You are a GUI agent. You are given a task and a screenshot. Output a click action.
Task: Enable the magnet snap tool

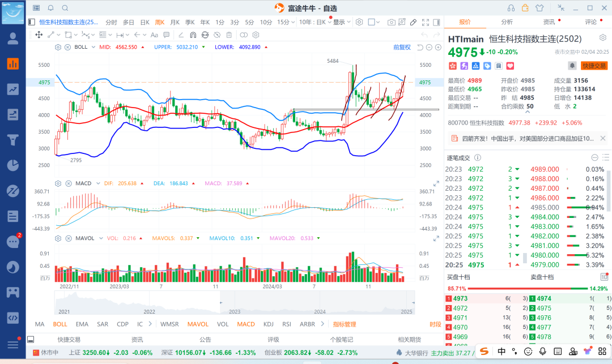193,35
